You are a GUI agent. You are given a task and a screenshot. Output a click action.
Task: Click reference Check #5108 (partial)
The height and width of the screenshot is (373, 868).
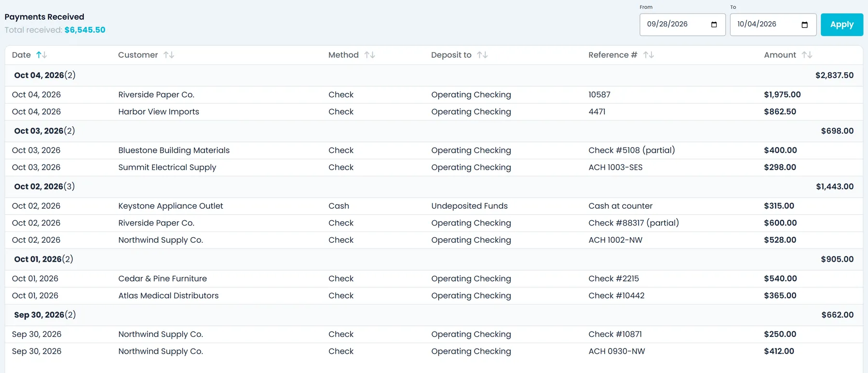pos(632,150)
